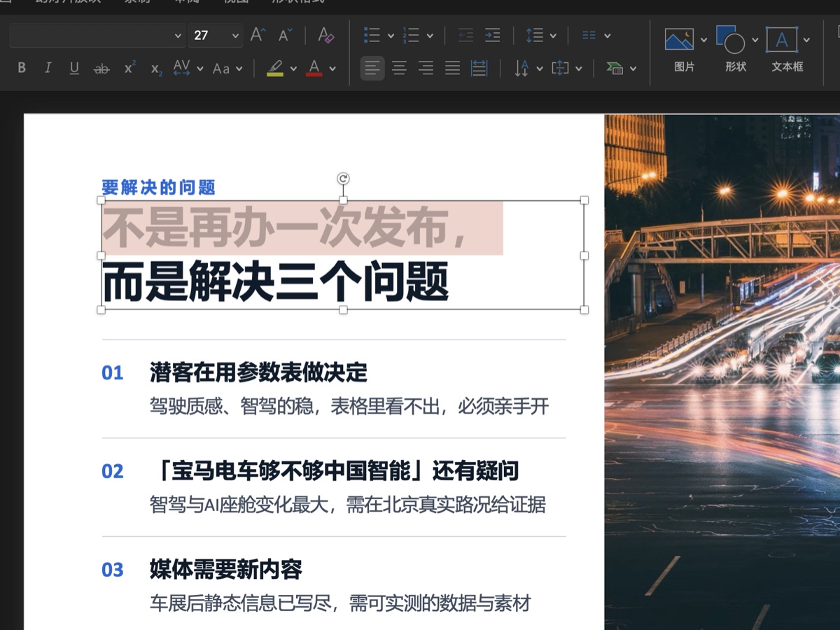Expand the character spacing dropdown arrow
840x630 pixels.
200,69
